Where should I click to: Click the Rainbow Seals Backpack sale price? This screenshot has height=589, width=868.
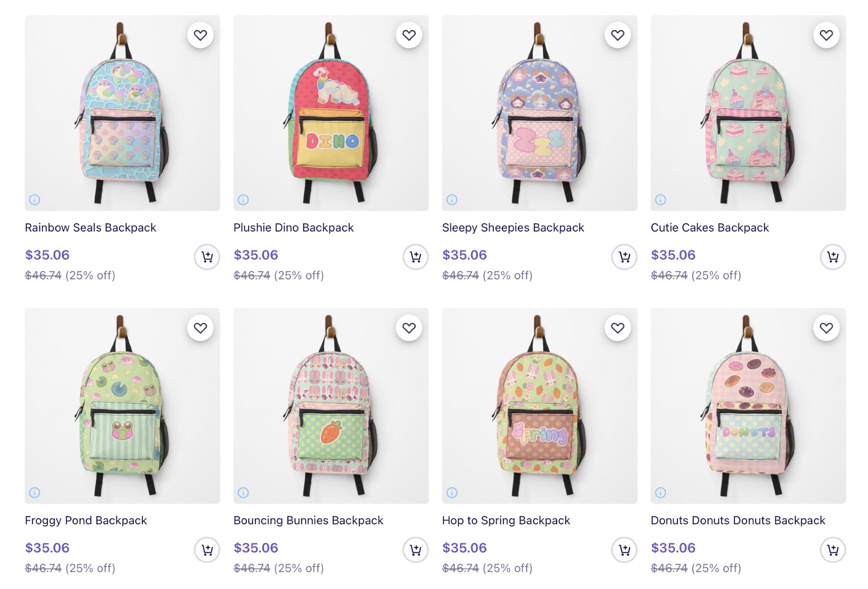47,255
